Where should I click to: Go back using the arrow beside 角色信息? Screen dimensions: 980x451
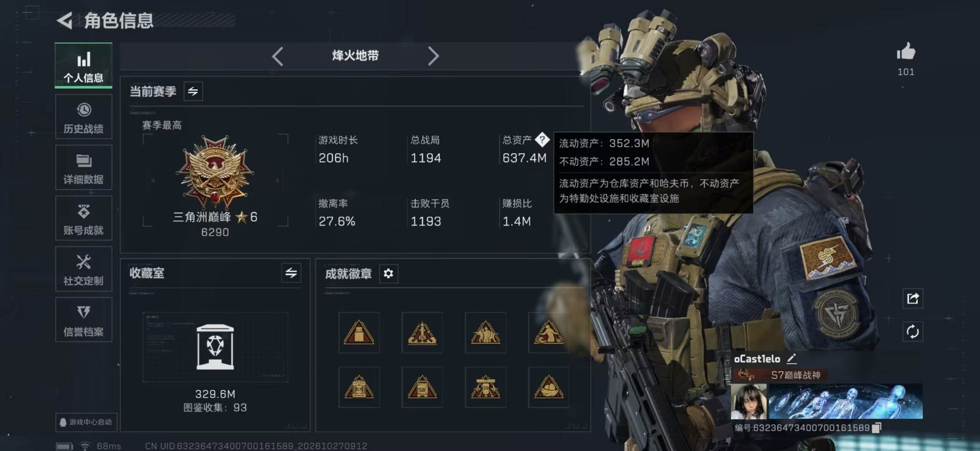(x=64, y=20)
